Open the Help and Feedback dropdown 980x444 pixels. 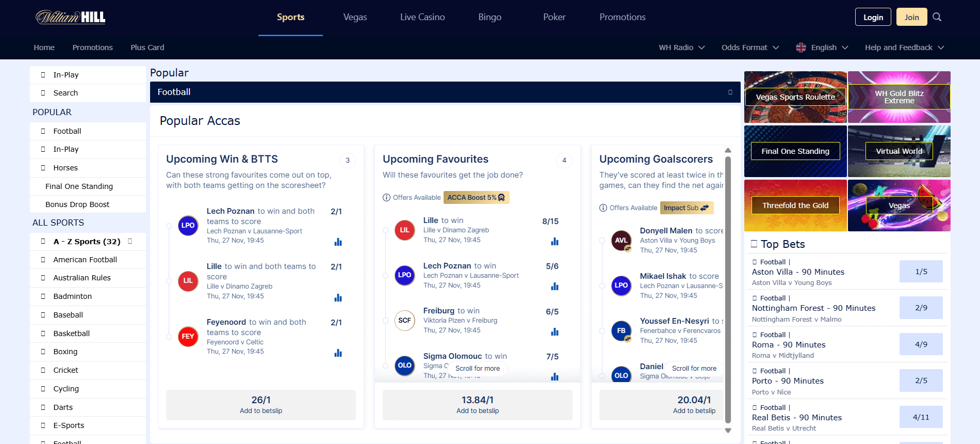tap(904, 47)
